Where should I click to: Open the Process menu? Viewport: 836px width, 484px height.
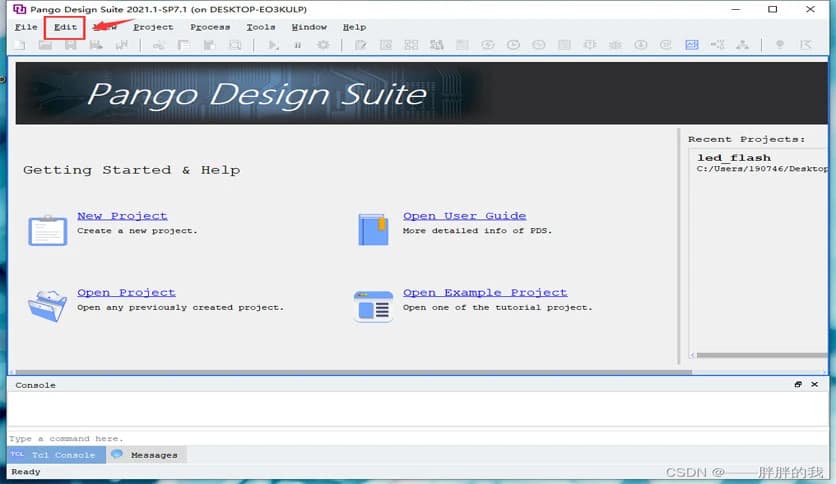click(210, 27)
